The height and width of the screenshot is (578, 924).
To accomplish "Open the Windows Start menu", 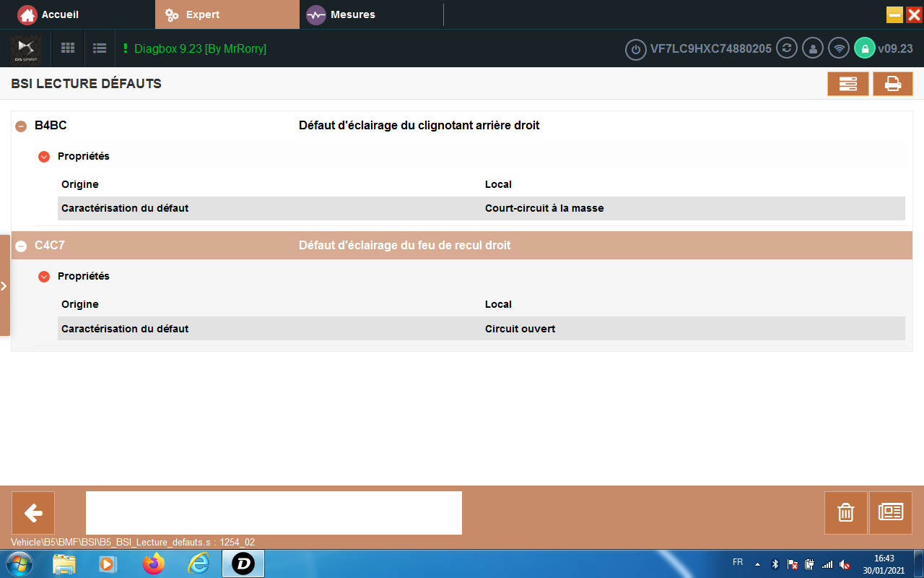I will [x=19, y=564].
